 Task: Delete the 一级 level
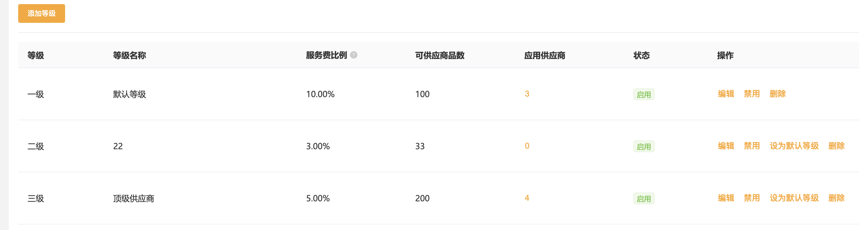coord(777,94)
